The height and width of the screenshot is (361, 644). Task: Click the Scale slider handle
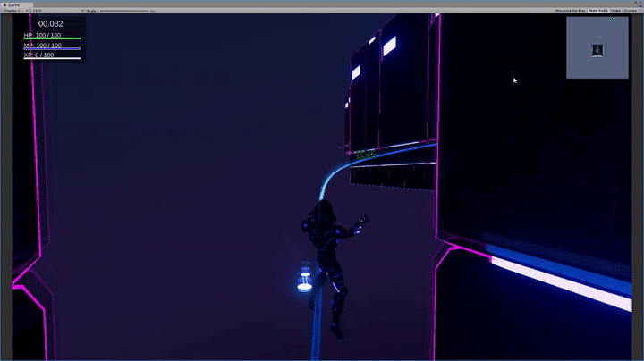click(98, 10)
